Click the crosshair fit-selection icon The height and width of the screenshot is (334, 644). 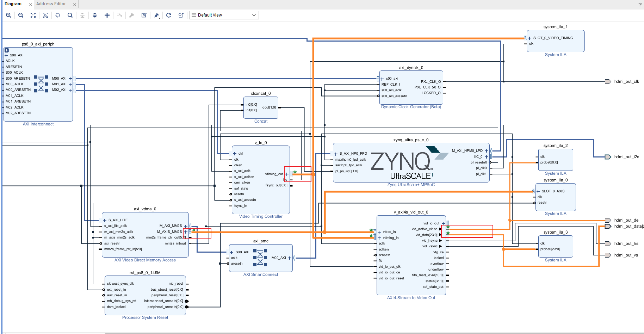point(58,15)
